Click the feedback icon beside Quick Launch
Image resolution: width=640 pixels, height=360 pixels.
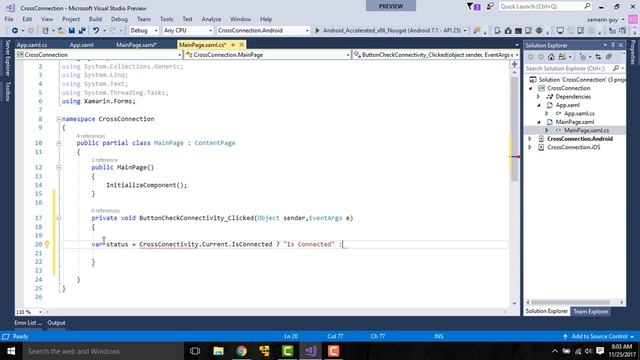(x=490, y=7)
